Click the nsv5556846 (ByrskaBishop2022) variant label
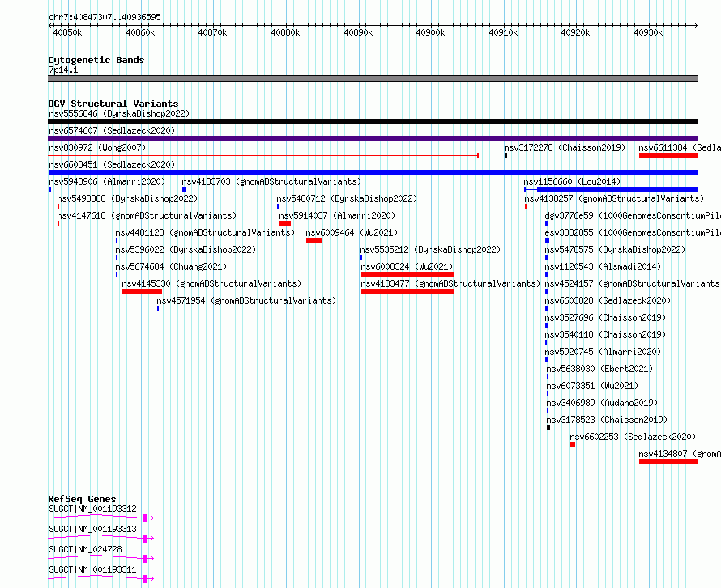The width and height of the screenshot is (721, 588). tap(119, 113)
